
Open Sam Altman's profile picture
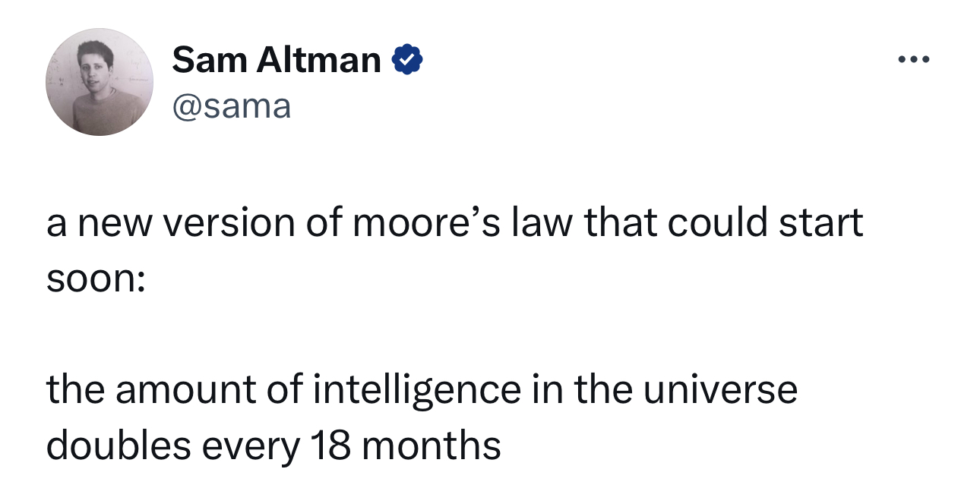99,83
